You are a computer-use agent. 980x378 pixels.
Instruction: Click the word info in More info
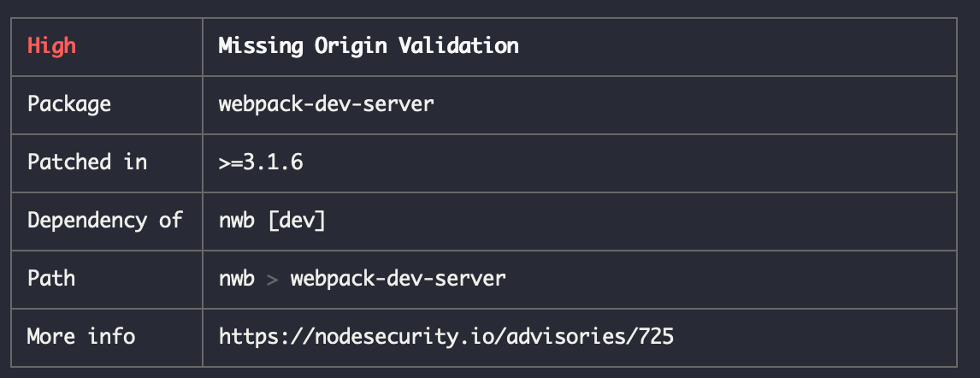coord(112,336)
